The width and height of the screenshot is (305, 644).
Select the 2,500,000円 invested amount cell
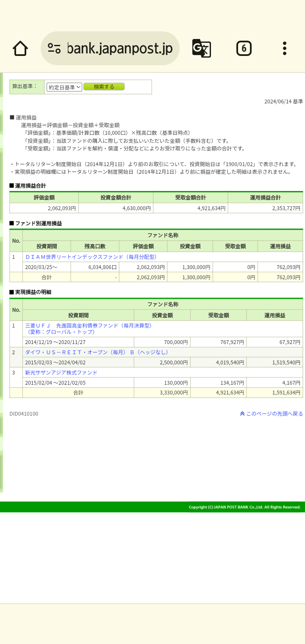tap(162, 362)
